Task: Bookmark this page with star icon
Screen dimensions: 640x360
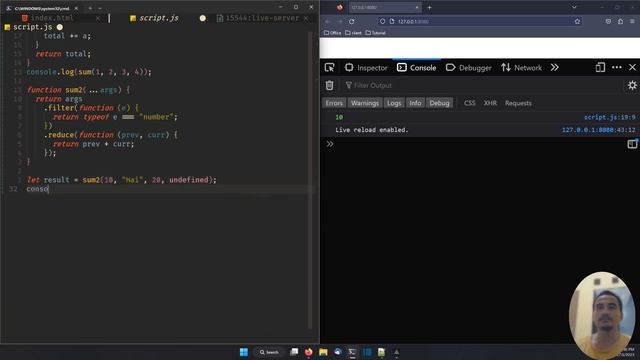Action: coord(577,21)
